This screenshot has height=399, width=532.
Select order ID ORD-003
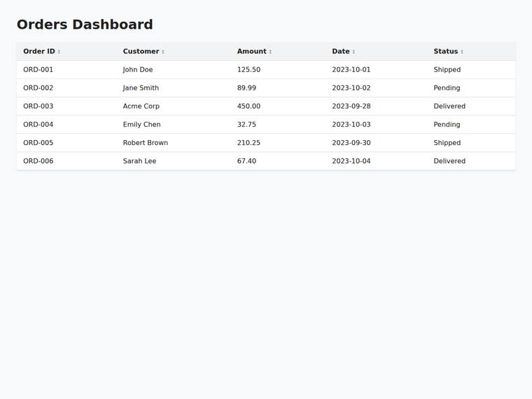click(x=38, y=106)
